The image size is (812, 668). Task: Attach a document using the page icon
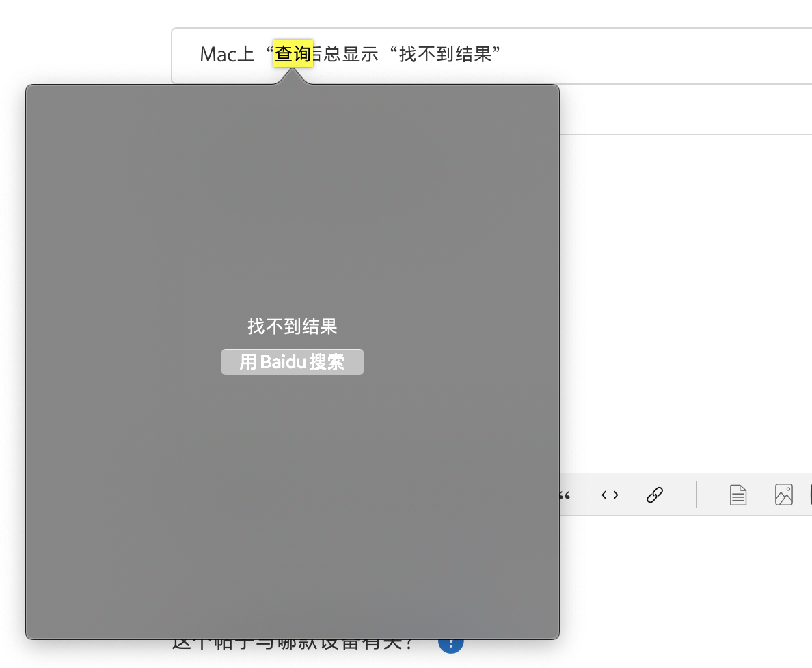click(738, 495)
